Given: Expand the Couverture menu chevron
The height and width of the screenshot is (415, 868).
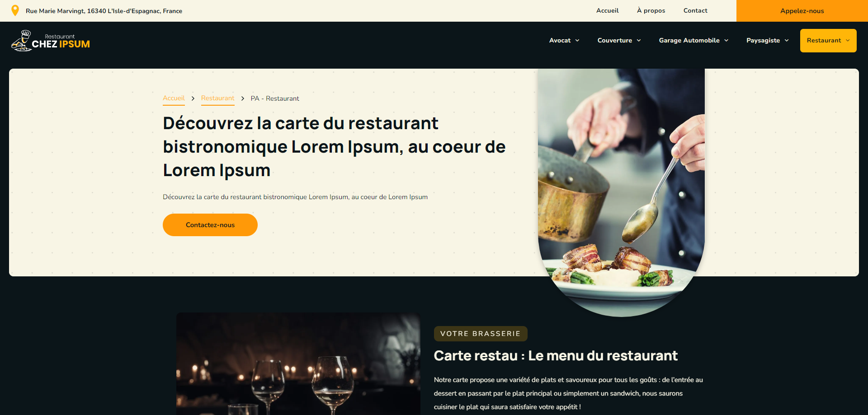Looking at the screenshot, I should coord(639,41).
